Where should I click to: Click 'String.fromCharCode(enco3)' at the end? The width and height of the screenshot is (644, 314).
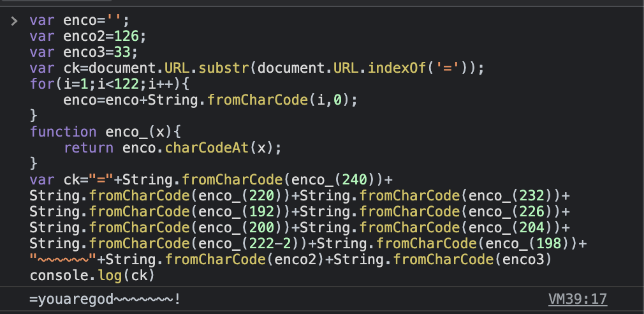tap(443, 260)
